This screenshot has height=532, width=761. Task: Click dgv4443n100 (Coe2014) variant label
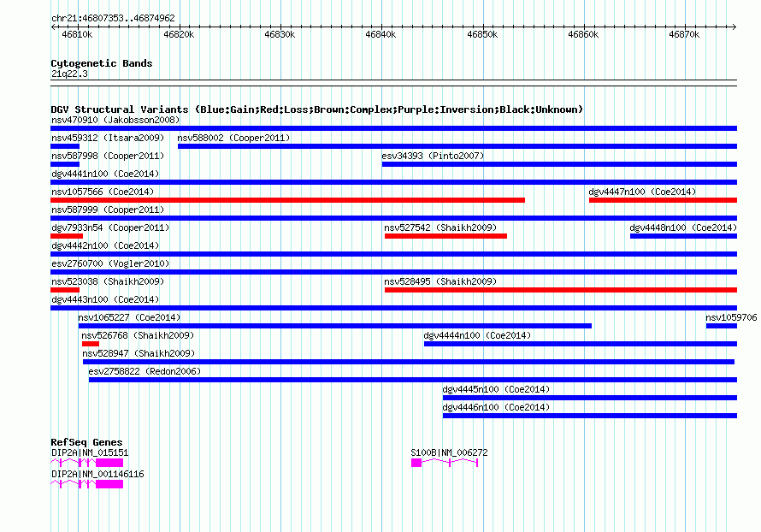[x=105, y=299]
